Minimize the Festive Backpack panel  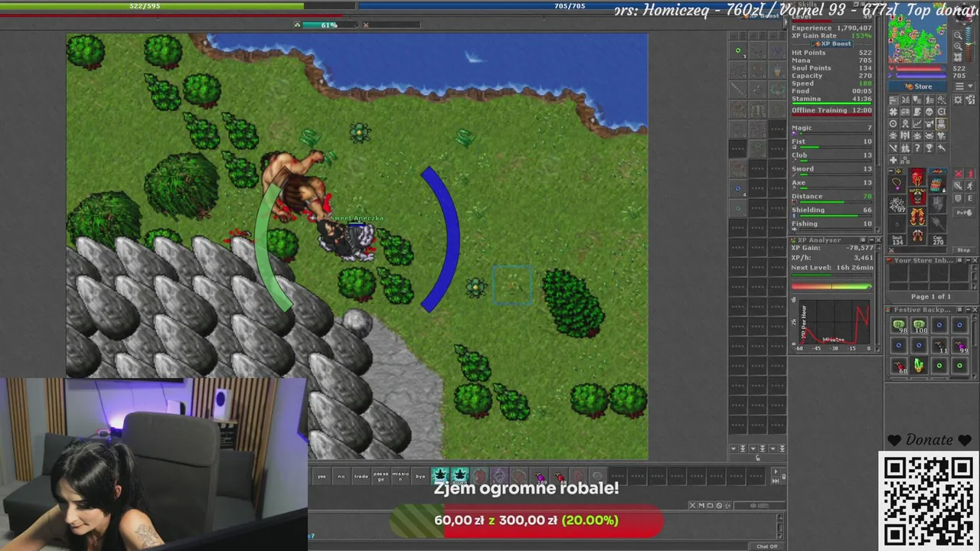(x=969, y=310)
